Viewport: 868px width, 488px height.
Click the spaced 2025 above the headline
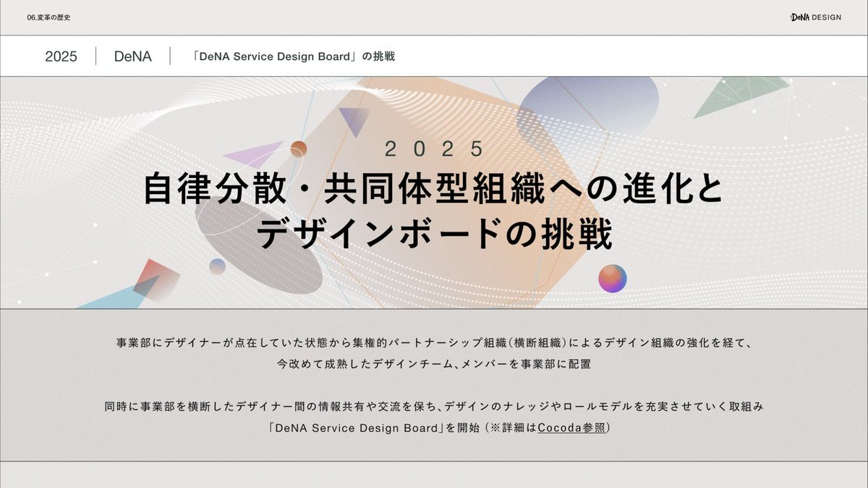(433, 149)
